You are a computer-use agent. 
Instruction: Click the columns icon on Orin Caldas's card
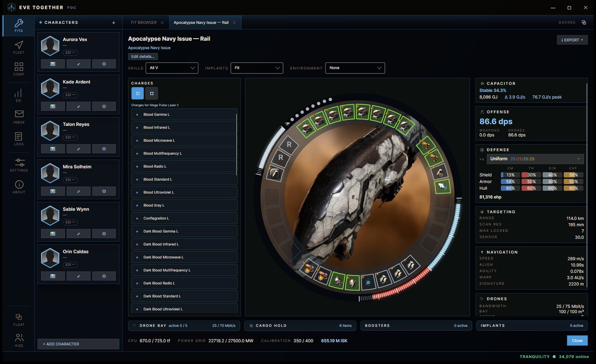pyautogui.click(x=53, y=276)
